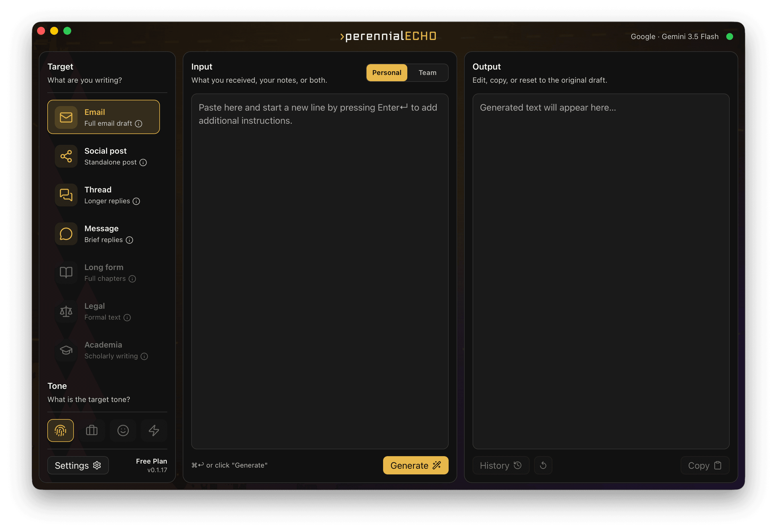Select the Legal target title
The image size is (777, 532).
coord(94,306)
